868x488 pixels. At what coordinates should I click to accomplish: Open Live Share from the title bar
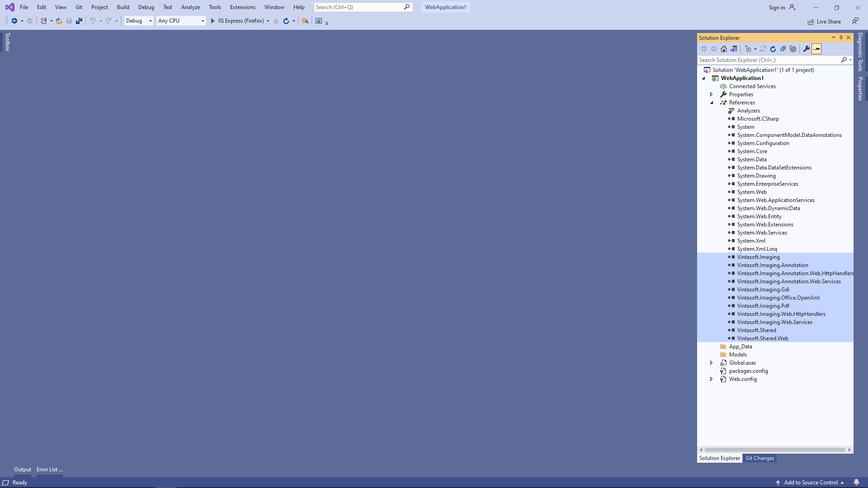pyautogui.click(x=824, y=21)
